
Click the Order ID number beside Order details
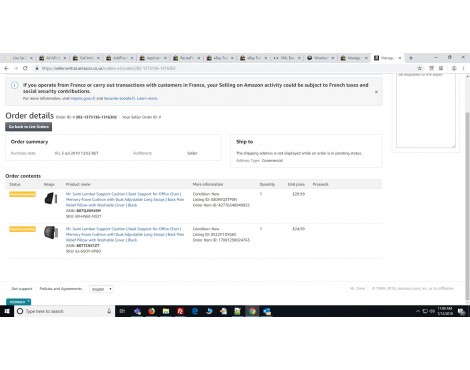pos(96,117)
